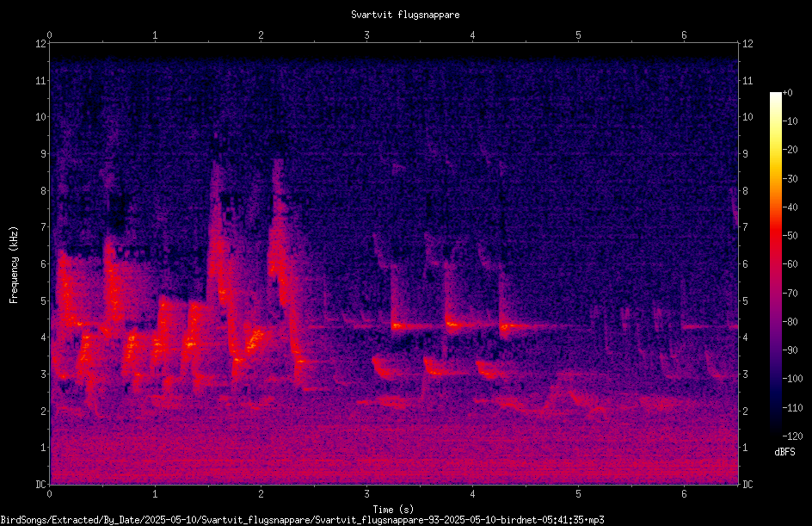Click the 0 second mark on the top time axis
This screenshot has height=526, width=812.
coord(49,35)
